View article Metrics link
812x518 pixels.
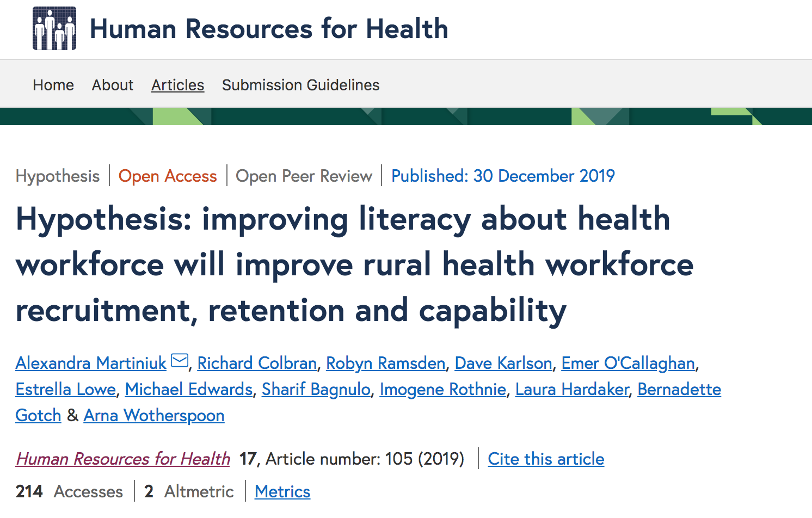[x=282, y=491]
